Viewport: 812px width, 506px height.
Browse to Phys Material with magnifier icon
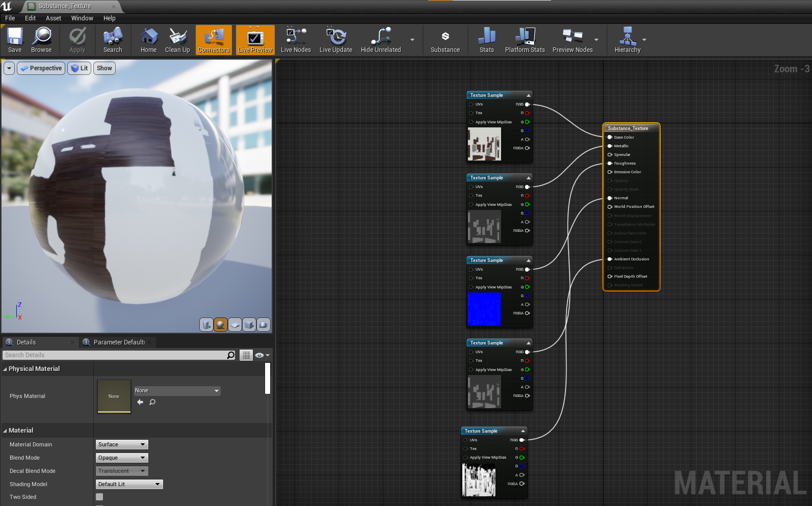coord(152,403)
